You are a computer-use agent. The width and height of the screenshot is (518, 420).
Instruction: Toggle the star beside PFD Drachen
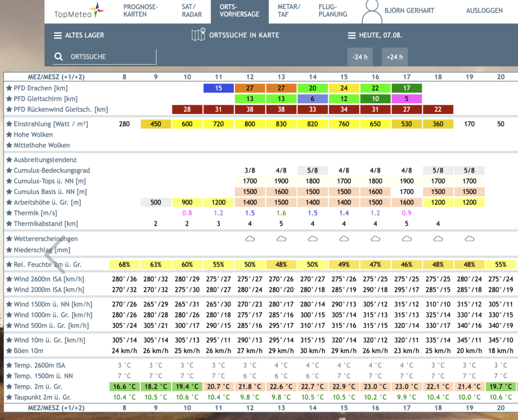pyautogui.click(x=9, y=88)
